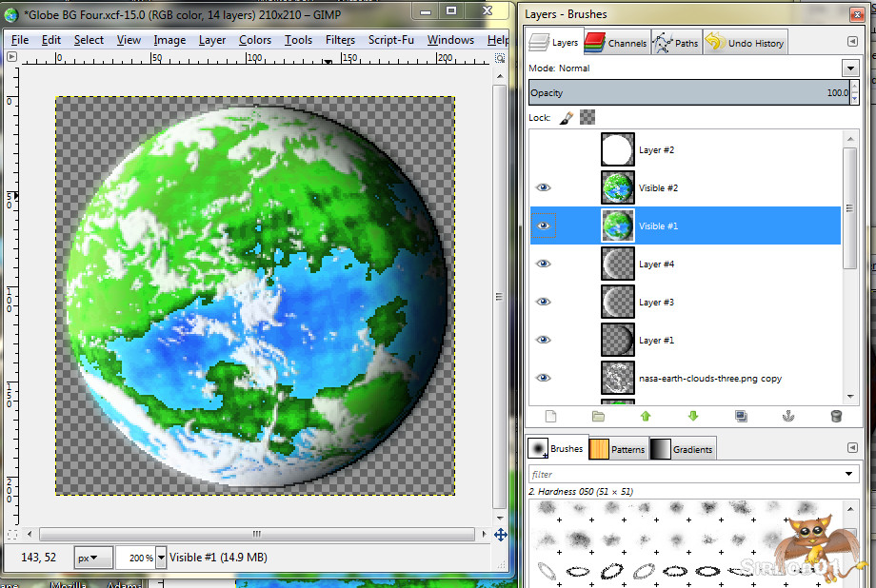Image resolution: width=876 pixels, height=588 pixels.
Task: Hide the Layer #4 layer
Action: tap(544, 265)
